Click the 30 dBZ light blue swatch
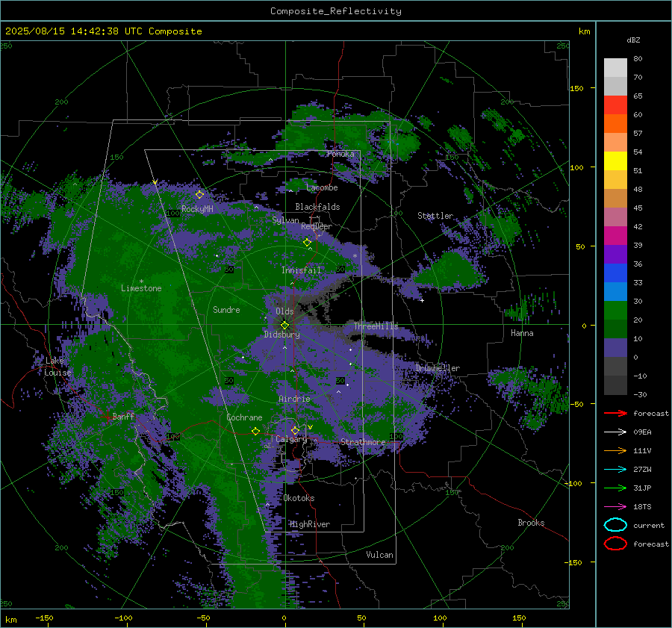The height and width of the screenshot is (628, 672). [x=615, y=291]
